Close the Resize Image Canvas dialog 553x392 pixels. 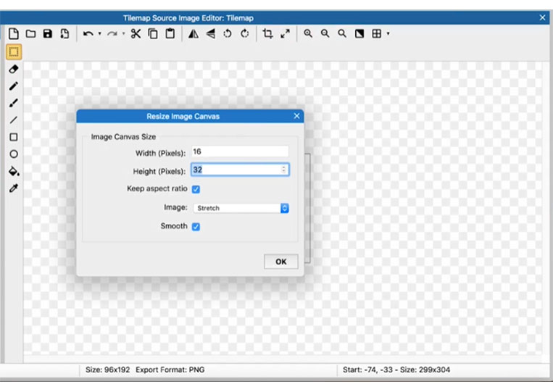point(296,116)
